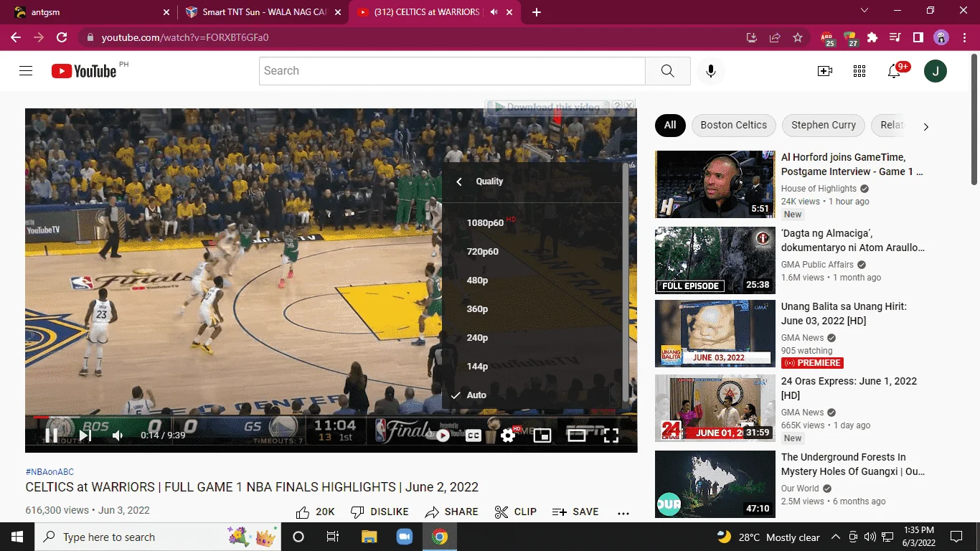
Task: Select Boston Celtics filter chip
Action: (x=733, y=125)
